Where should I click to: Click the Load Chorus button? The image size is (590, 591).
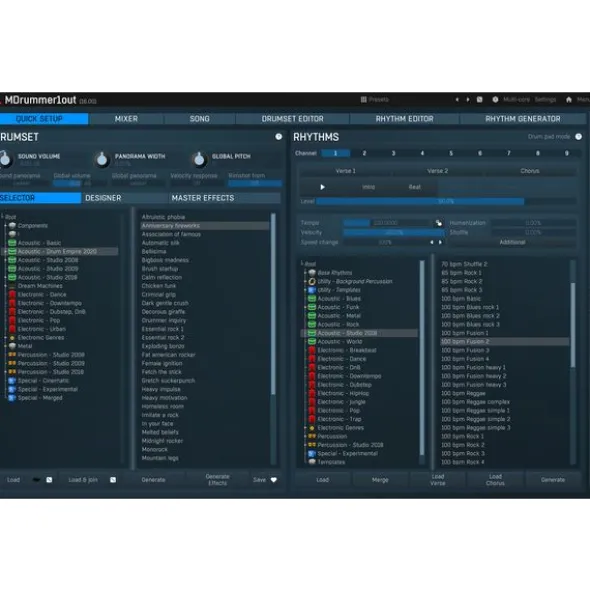click(x=495, y=480)
